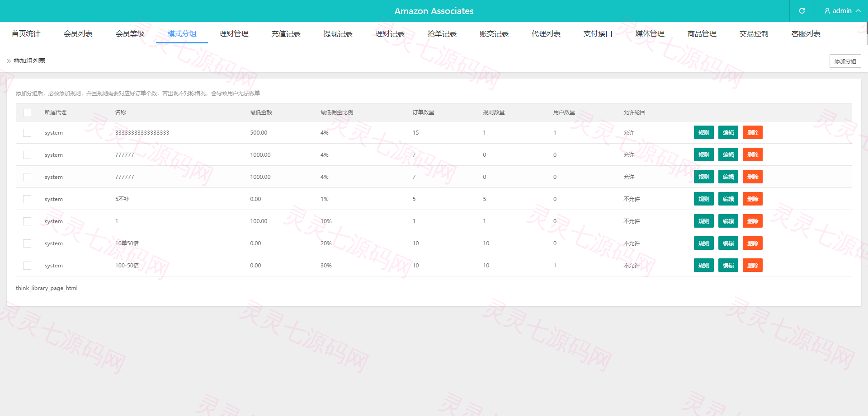The image size is (868, 416).
Task: Click the 500.00 amount cell
Action: (x=259, y=133)
